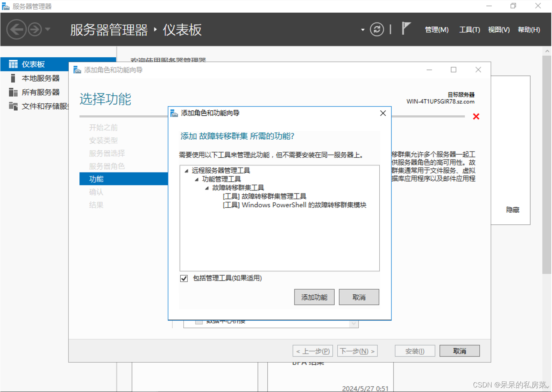Select the 确认 wizard step
The width and height of the screenshot is (552, 392).
pos(96,192)
